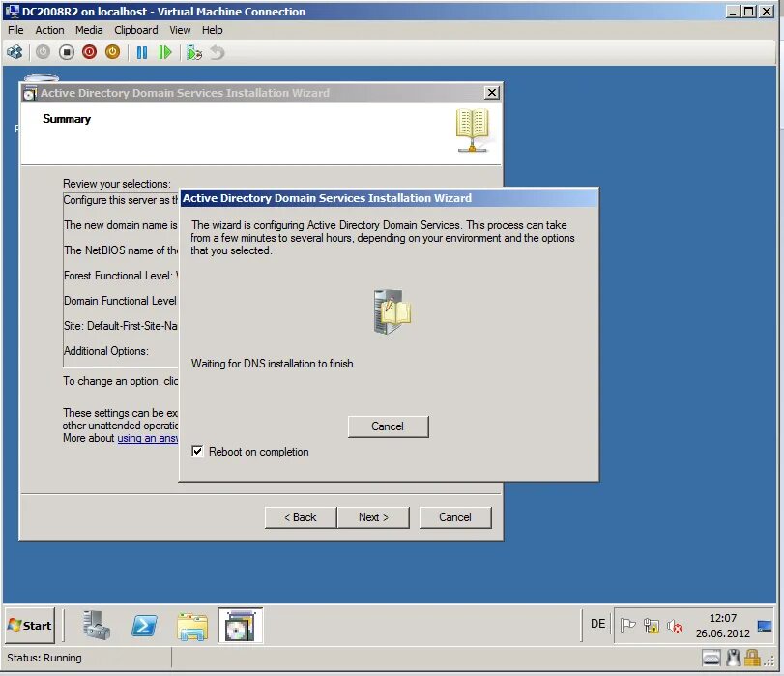Screen dimensions: 784x676
Task: Click the Additional Options line
Action: 106,351
